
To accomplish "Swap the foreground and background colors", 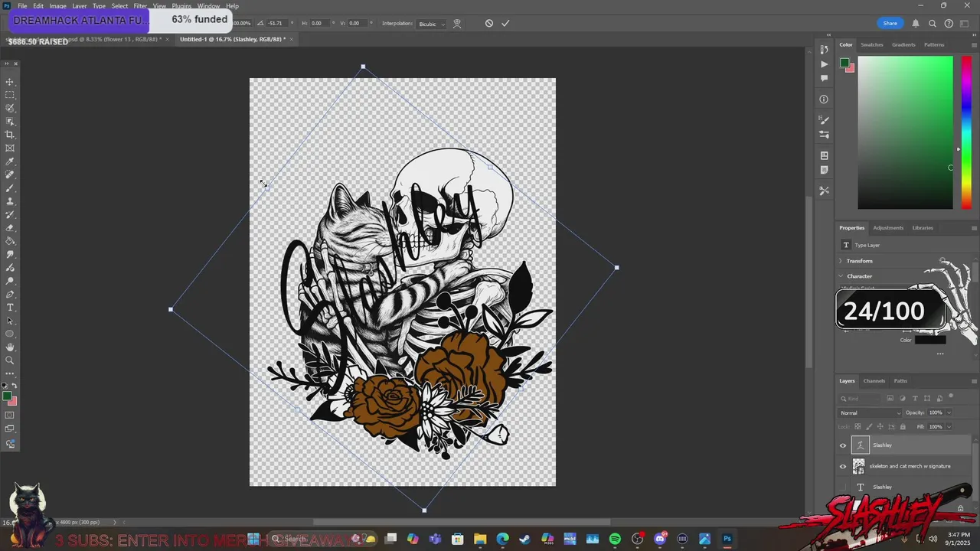I will click(15, 386).
